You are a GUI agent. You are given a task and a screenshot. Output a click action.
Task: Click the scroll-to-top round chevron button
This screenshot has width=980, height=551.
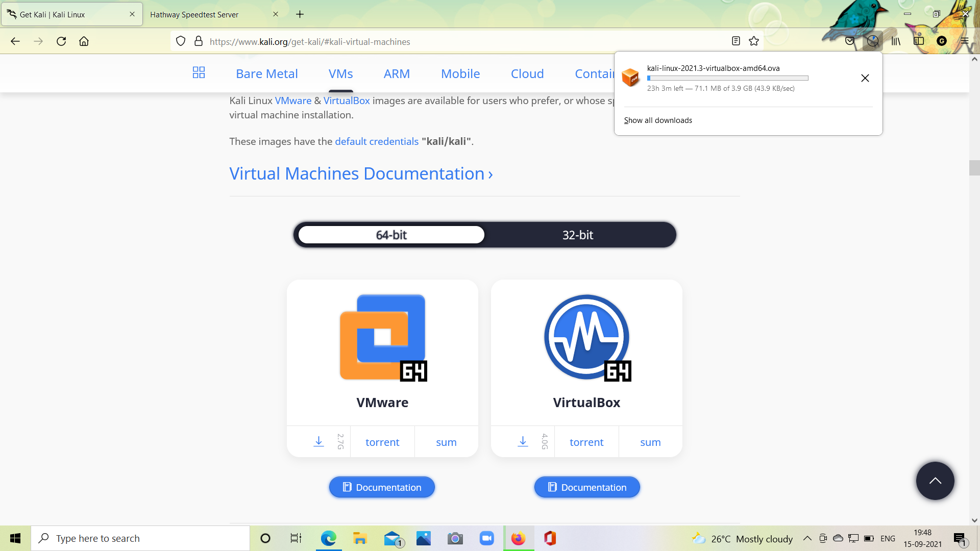tap(935, 481)
